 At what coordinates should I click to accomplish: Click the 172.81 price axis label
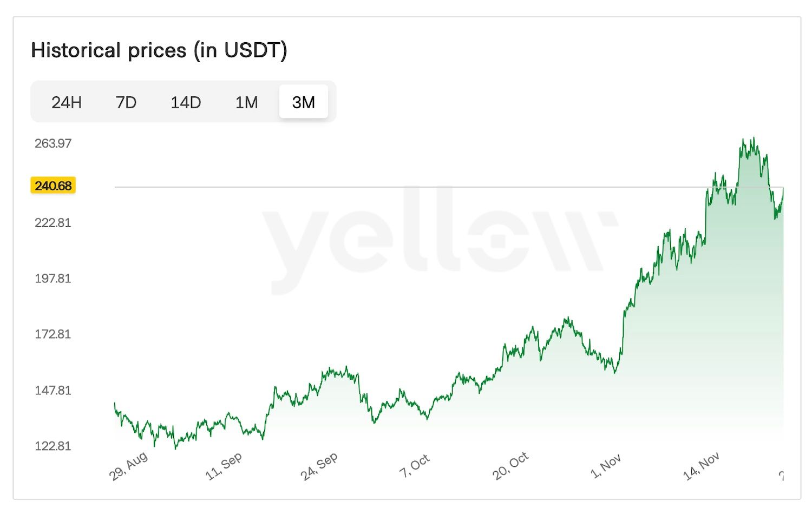tap(53, 334)
